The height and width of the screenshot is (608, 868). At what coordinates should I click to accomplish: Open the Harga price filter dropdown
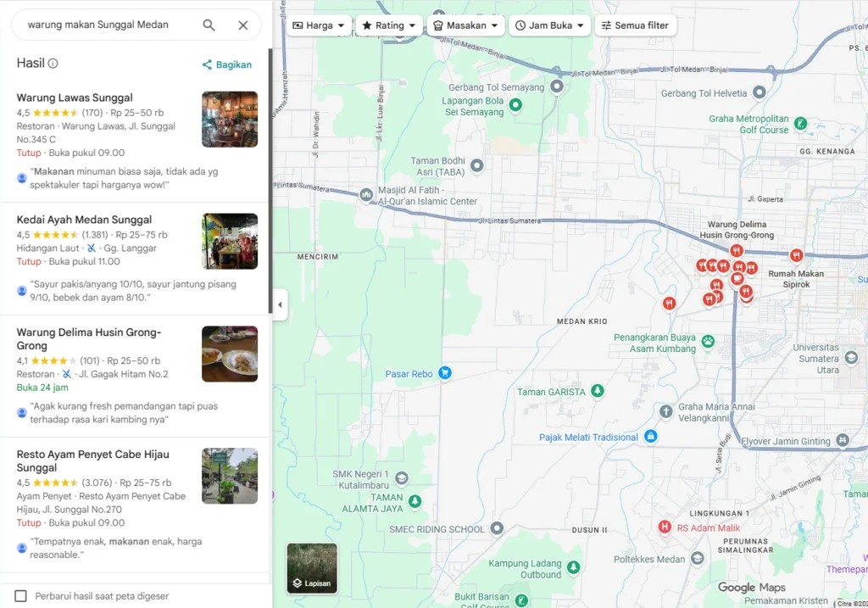319,25
